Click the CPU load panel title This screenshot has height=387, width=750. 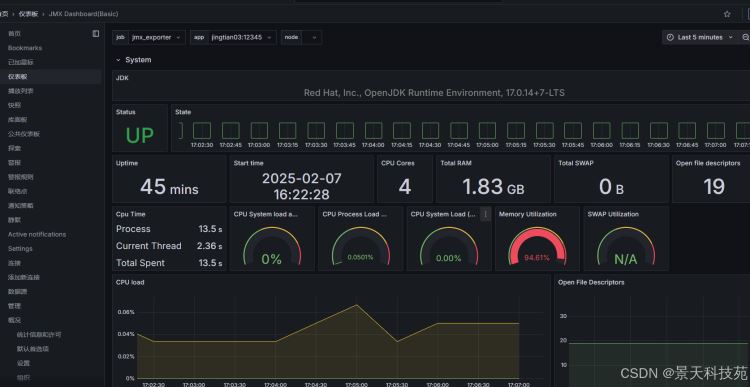pos(130,282)
